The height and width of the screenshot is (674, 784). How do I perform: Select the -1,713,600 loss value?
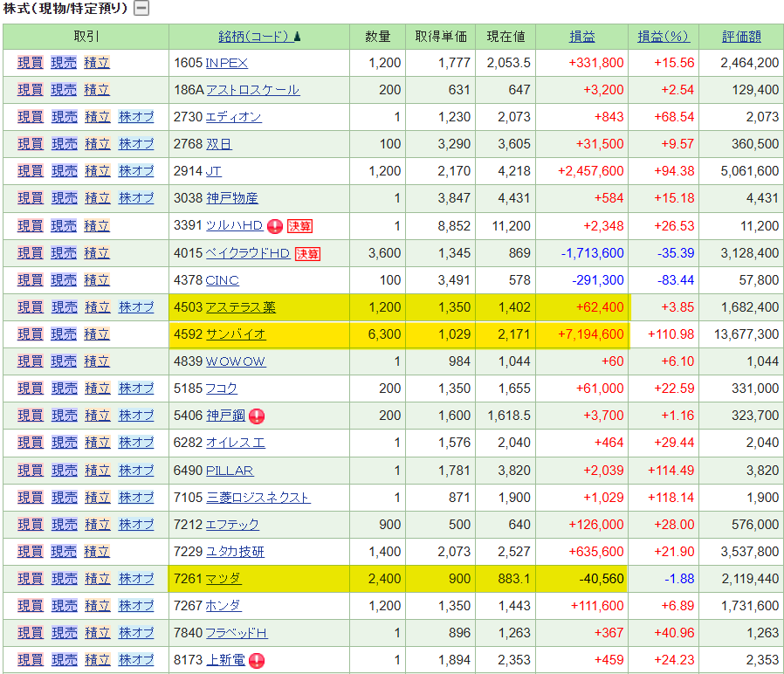pos(593,253)
